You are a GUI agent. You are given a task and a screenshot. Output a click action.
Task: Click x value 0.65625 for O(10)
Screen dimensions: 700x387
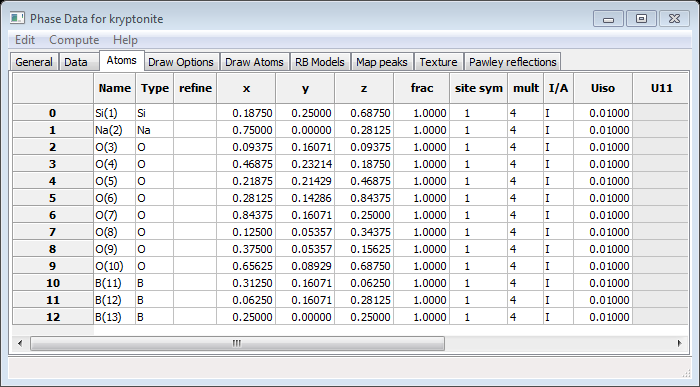246,266
